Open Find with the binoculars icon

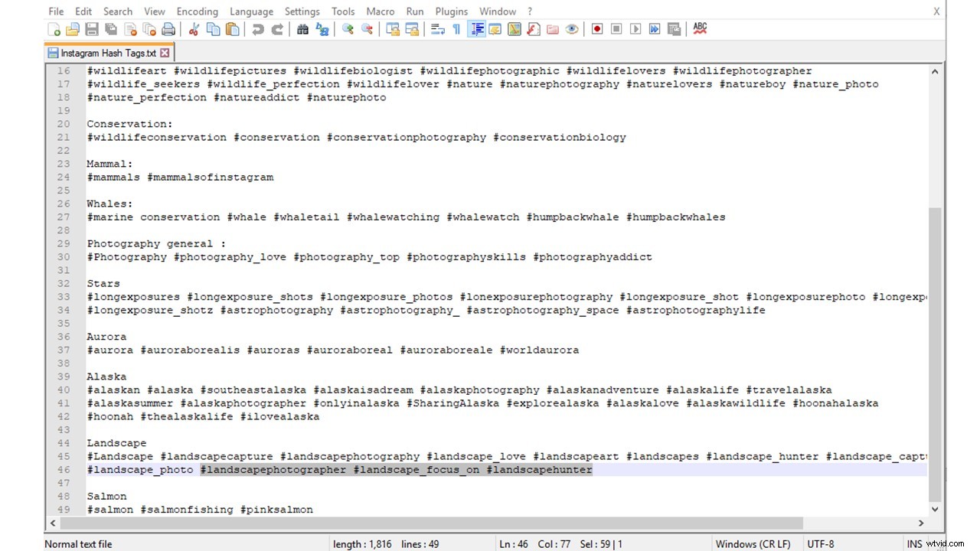[302, 30]
